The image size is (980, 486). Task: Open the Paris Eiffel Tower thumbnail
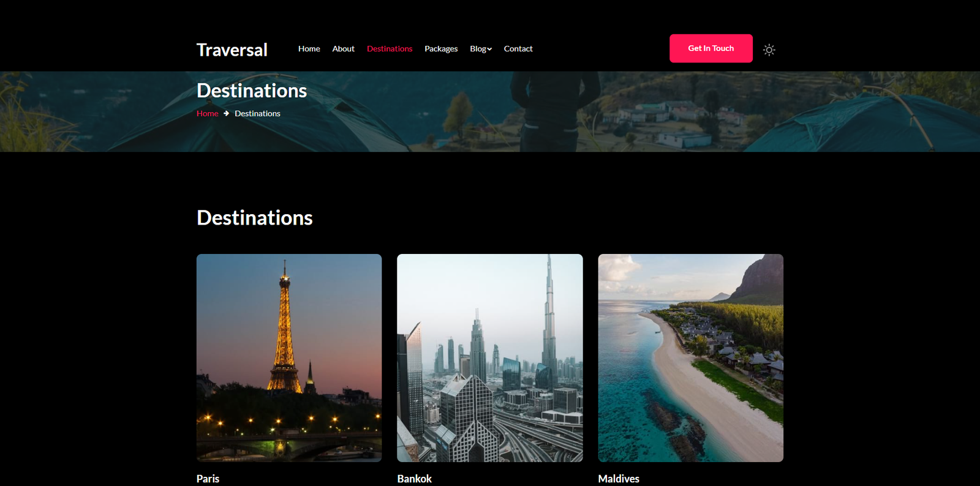point(289,357)
